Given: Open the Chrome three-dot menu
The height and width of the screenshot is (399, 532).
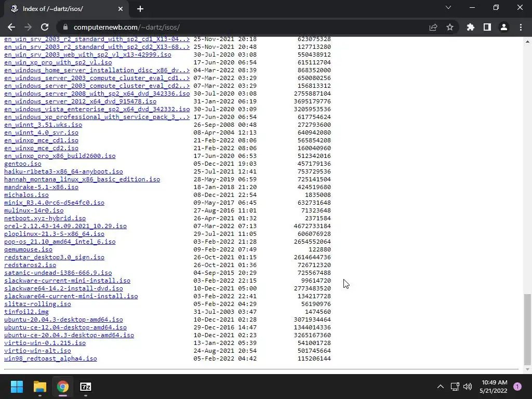Looking at the screenshot, I should point(521,27).
